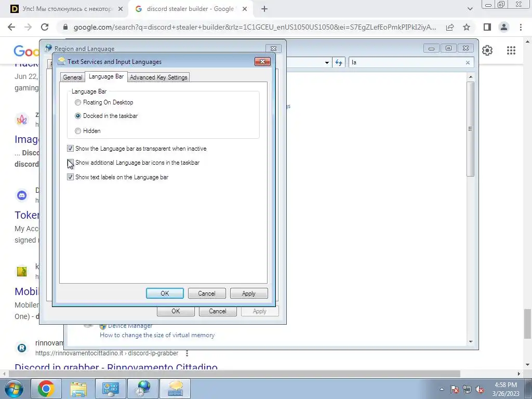This screenshot has height=399, width=532.
Task: Toggle Chrome side panel icon
Action: (x=487, y=27)
